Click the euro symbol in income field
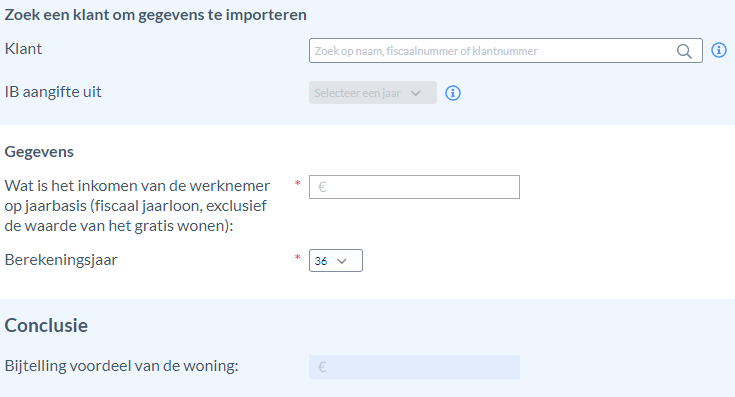The height and width of the screenshot is (397, 735). tap(322, 187)
